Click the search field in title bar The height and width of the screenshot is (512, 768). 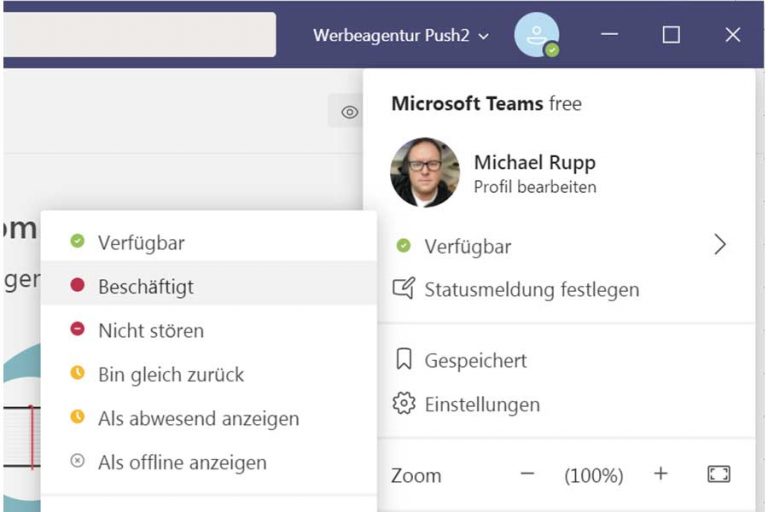click(139, 34)
